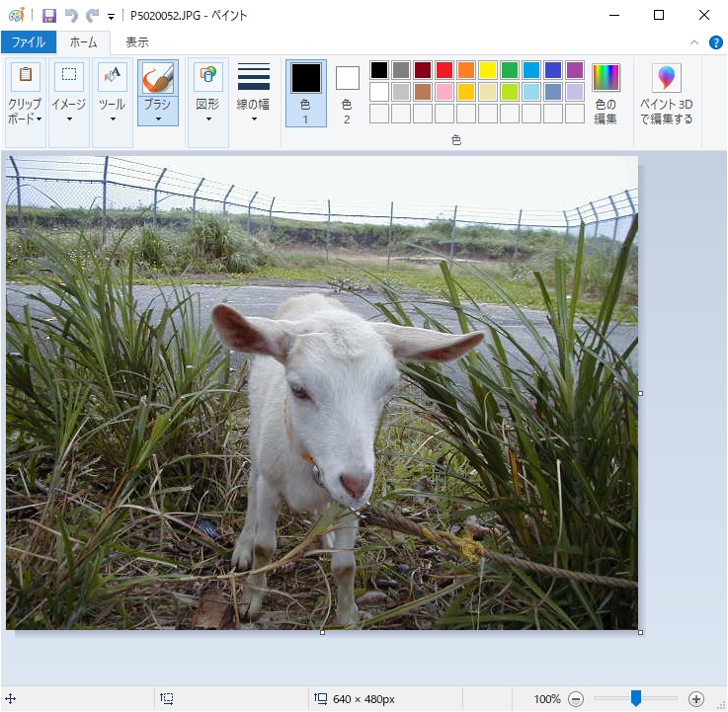Pick the indigo color swatch
Screen dimensions: 728x712
click(x=553, y=70)
